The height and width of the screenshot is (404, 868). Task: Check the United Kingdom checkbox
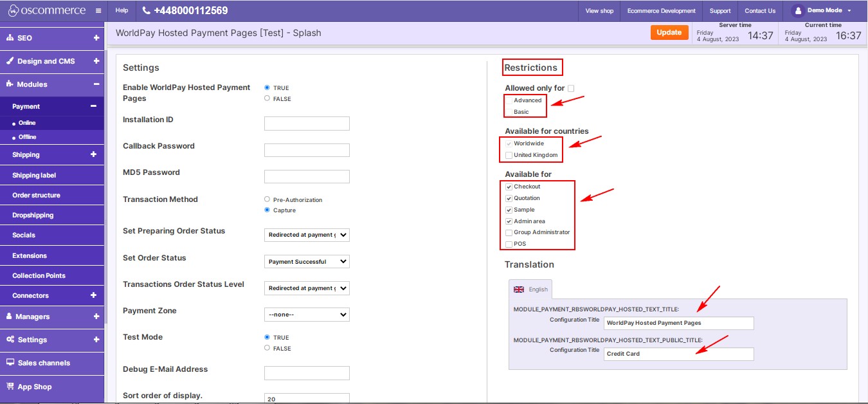[x=509, y=155]
